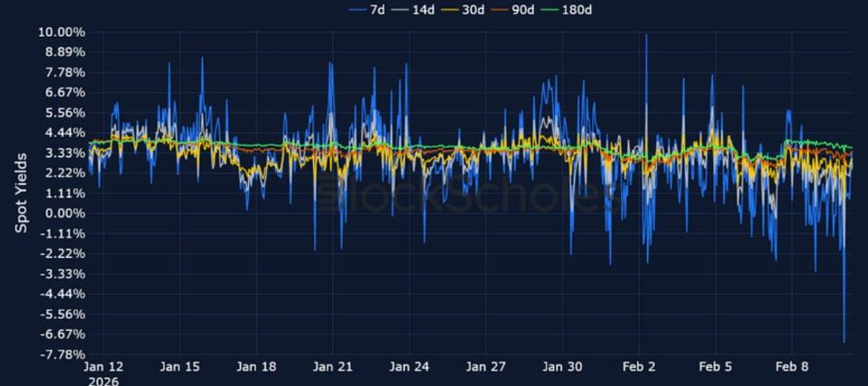The width and height of the screenshot is (868, 386).
Task: Click the 5.56% y-axis label
Action: point(65,113)
